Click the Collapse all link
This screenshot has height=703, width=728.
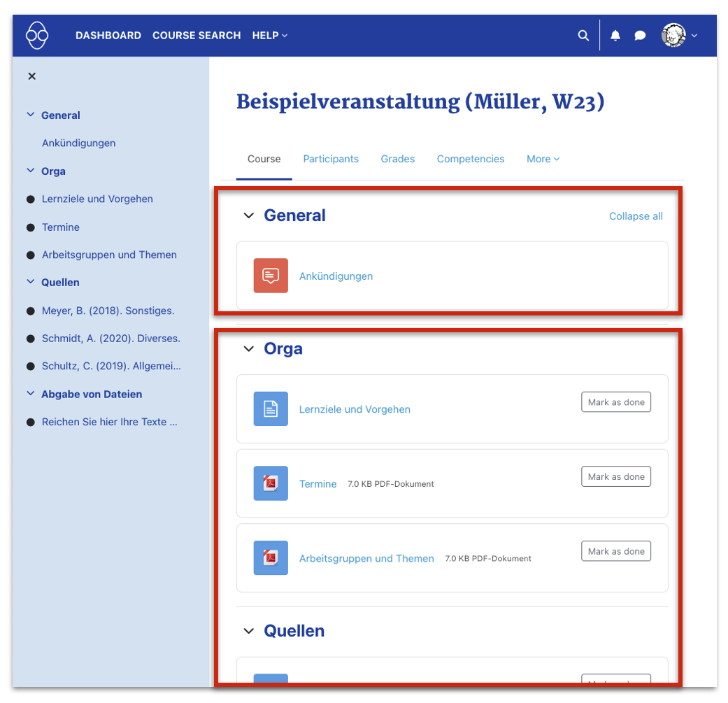click(x=636, y=216)
